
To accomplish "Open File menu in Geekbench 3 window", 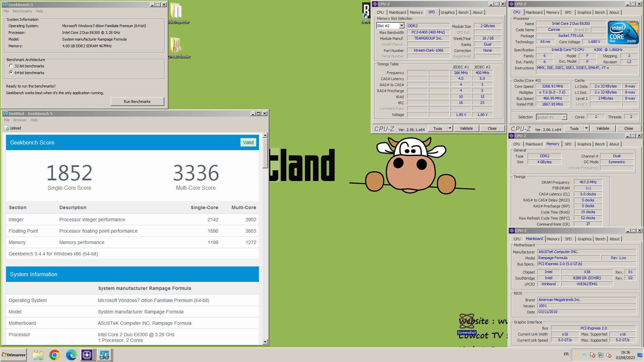I will (6, 11).
